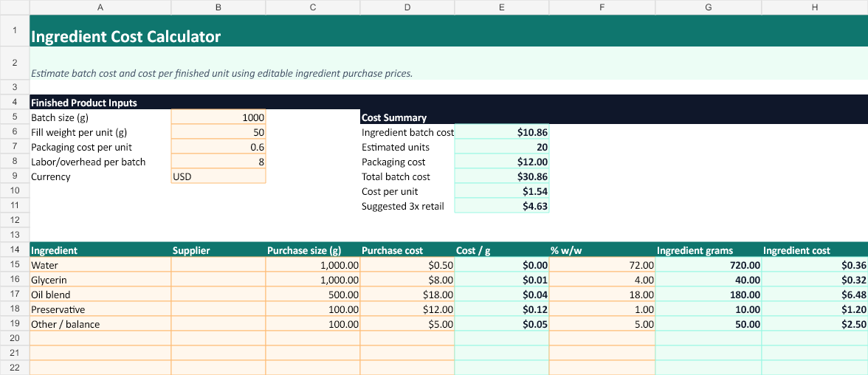Click the Cost Summary heading
Screen dimensions: 868x375
393,117
